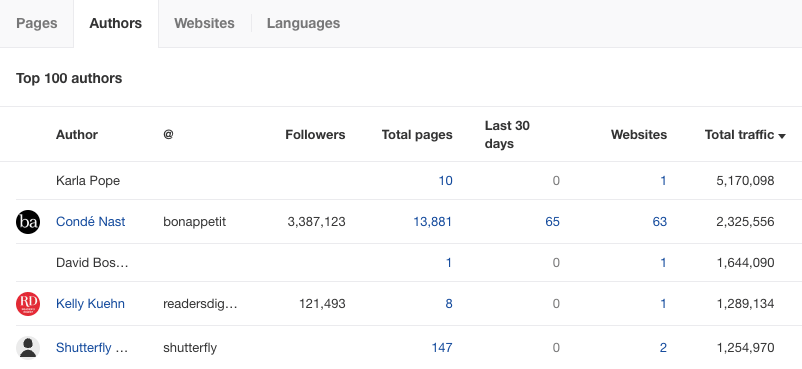
Task: Switch to the Pages tab
Action: [x=37, y=24]
